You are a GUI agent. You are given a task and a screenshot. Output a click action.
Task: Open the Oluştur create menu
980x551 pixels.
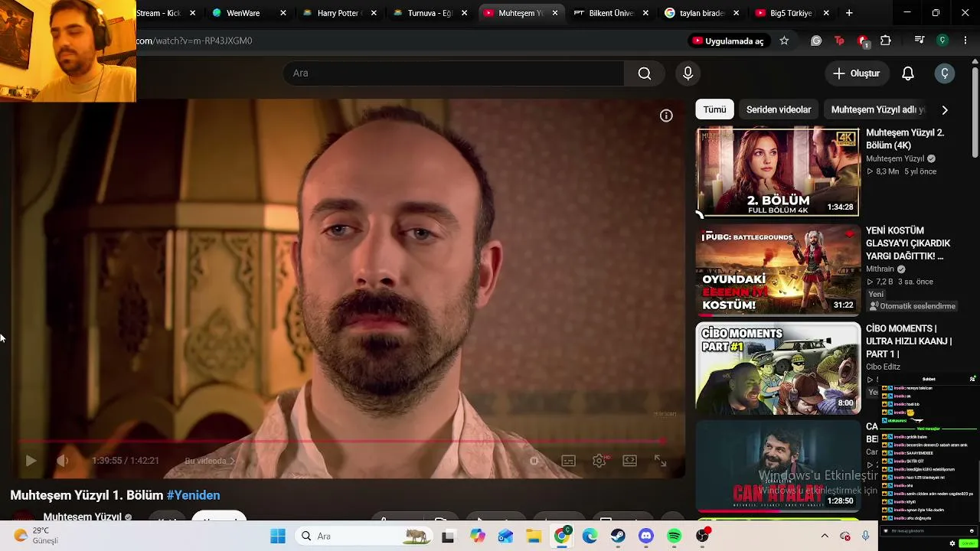point(857,73)
